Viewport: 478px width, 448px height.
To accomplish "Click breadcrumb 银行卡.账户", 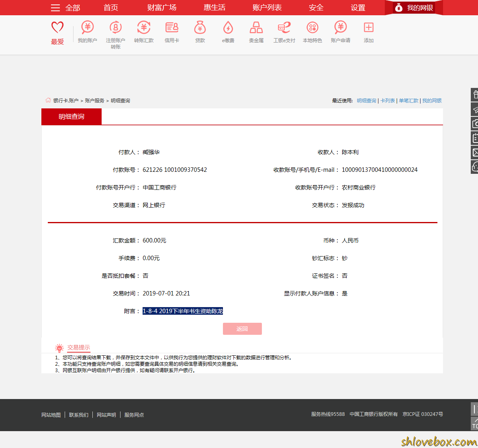I will [x=66, y=101].
